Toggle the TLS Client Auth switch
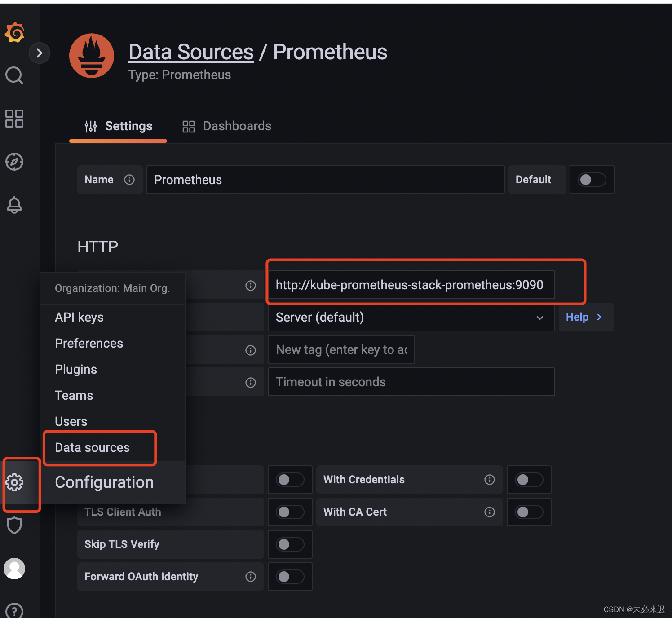 (290, 512)
